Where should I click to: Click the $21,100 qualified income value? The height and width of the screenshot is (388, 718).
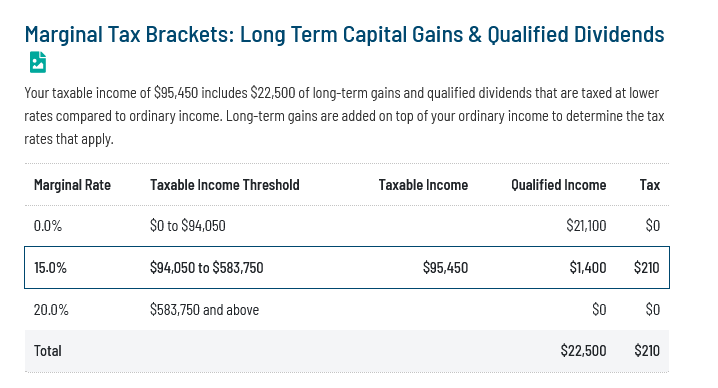tap(586, 225)
